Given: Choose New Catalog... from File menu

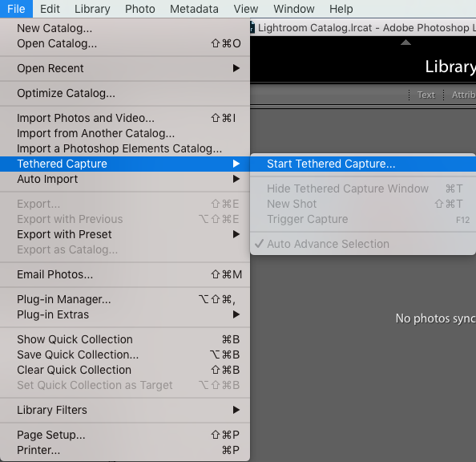Looking at the screenshot, I should (125, 28).
